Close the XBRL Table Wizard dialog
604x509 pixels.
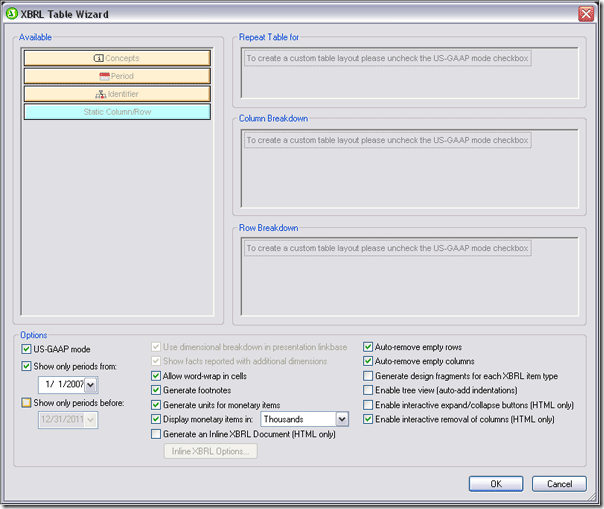coord(586,14)
